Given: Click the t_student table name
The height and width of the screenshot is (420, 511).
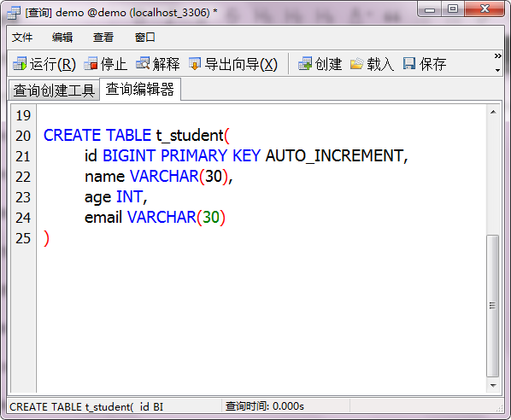Looking at the screenshot, I should pos(190,136).
